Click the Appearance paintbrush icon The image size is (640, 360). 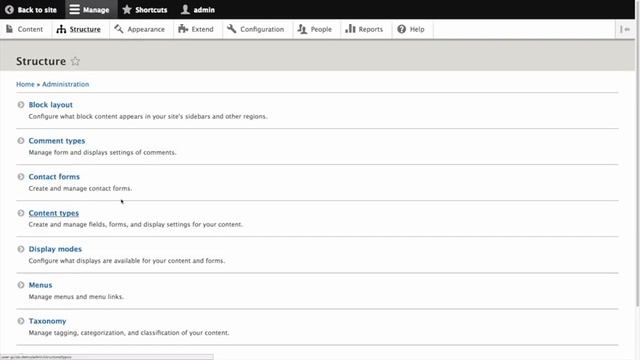119,29
